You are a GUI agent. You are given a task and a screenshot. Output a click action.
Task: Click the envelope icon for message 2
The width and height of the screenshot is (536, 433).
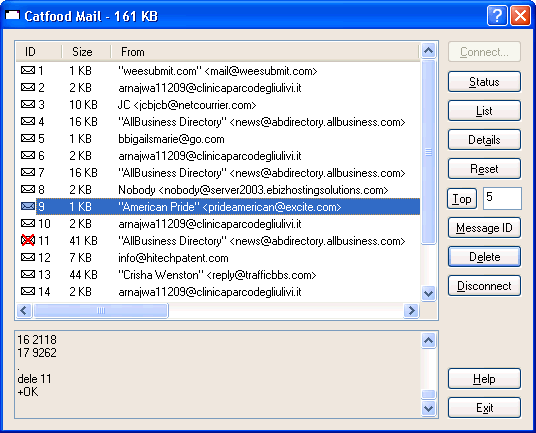pos(28,88)
